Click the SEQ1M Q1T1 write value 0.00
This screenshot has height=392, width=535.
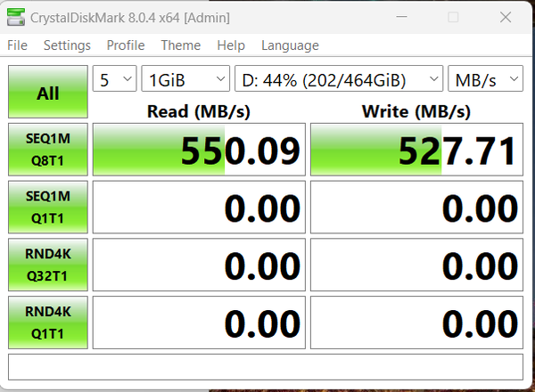[x=416, y=207]
